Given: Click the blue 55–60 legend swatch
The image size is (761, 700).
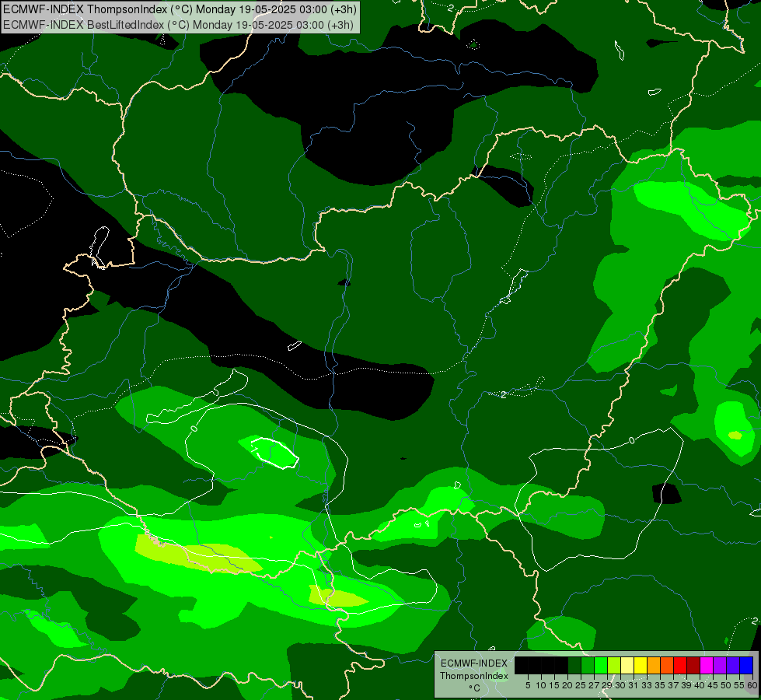Looking at the screenshot, I should (x=746, y=665).
